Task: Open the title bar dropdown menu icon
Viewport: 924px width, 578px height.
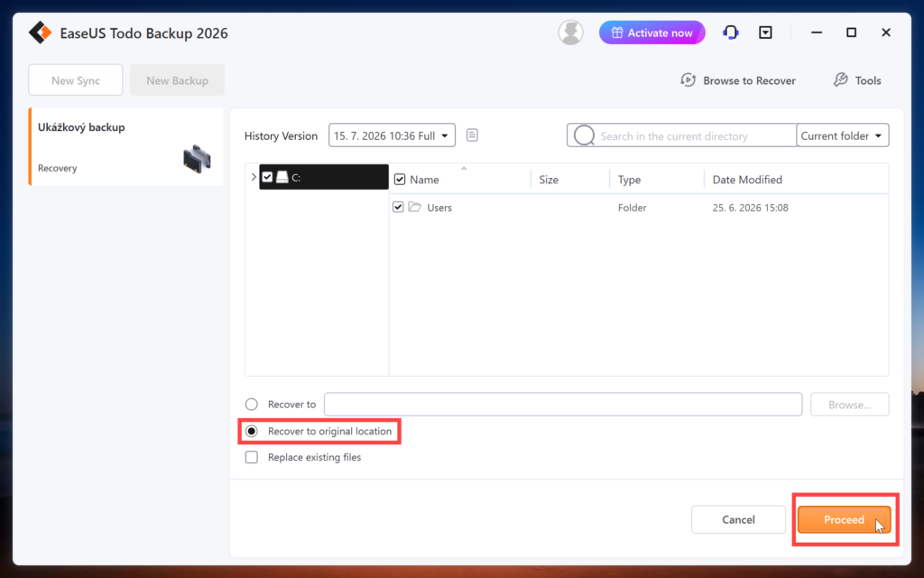Action: [765, 33]
